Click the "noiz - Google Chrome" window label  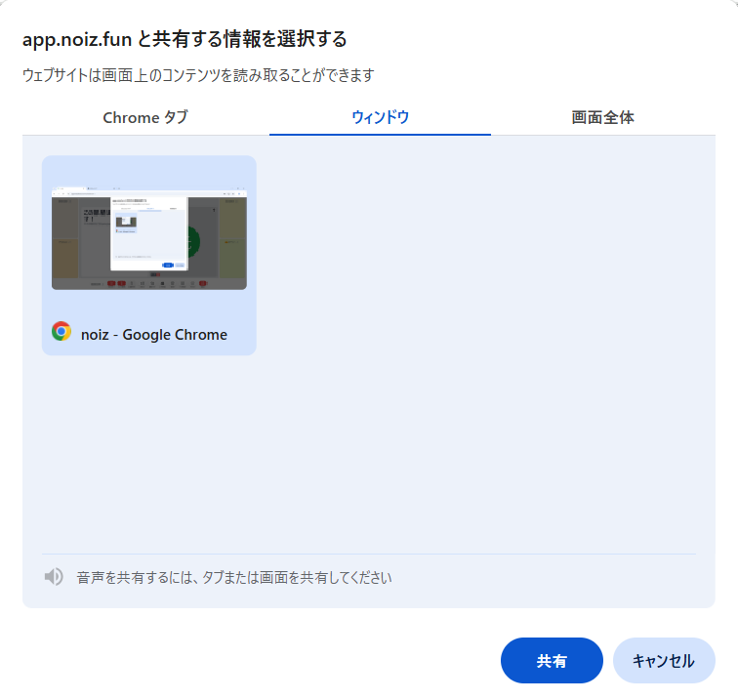coord(154,335)
